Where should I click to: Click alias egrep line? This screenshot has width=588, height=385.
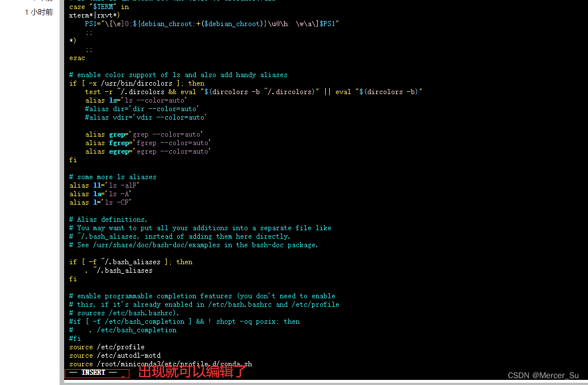[x=148, y=152]
